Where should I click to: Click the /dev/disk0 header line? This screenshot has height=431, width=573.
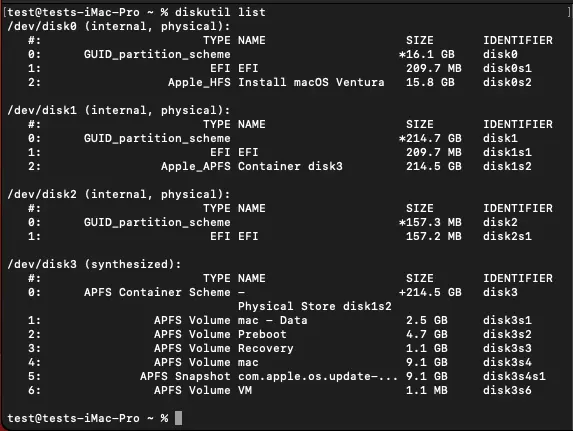click(x=119, y=26)
